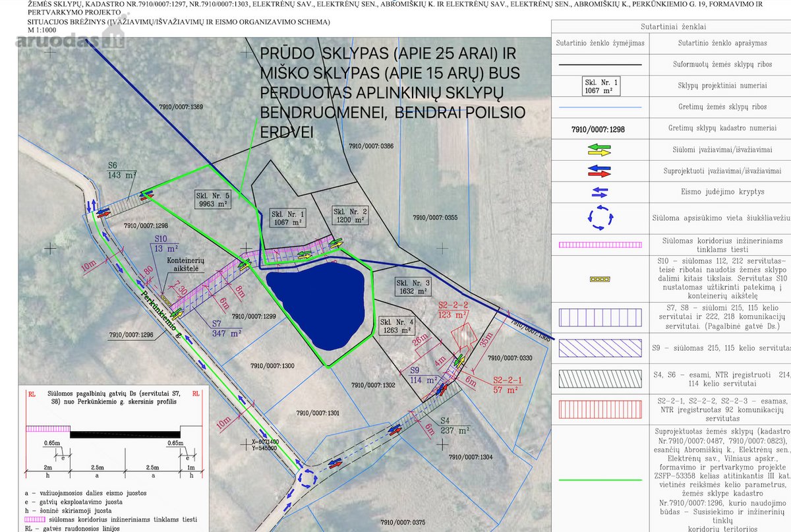Screen dimensions: 791x532
Task: Click the 'Sutartinio ženklo aprašymas' column header
Action: [722, 43]
